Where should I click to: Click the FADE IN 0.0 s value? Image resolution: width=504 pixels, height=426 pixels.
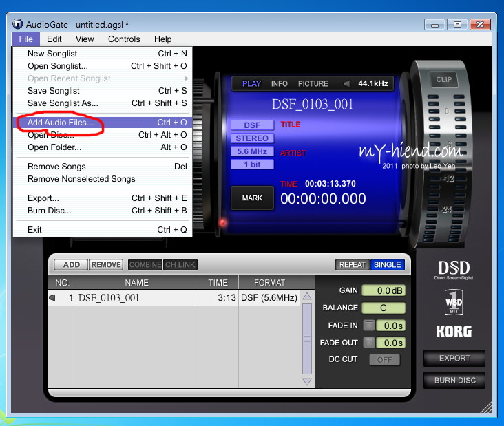[390, 326]
